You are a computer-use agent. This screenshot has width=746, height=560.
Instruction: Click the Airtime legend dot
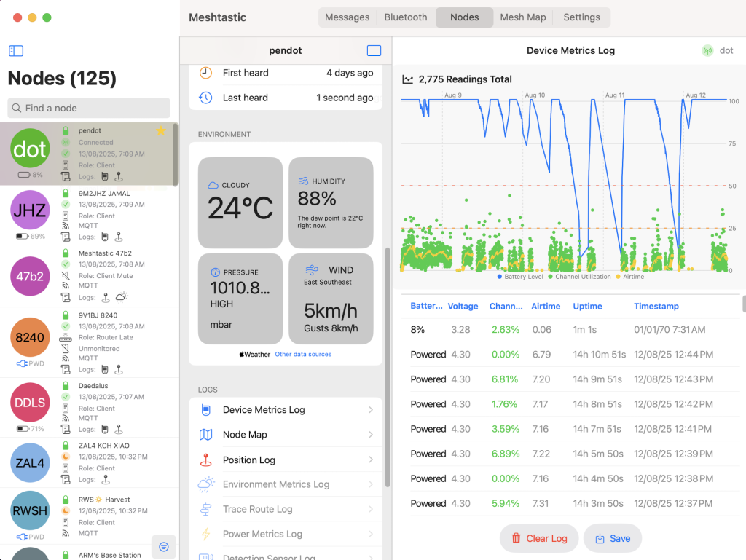point(618,276)
